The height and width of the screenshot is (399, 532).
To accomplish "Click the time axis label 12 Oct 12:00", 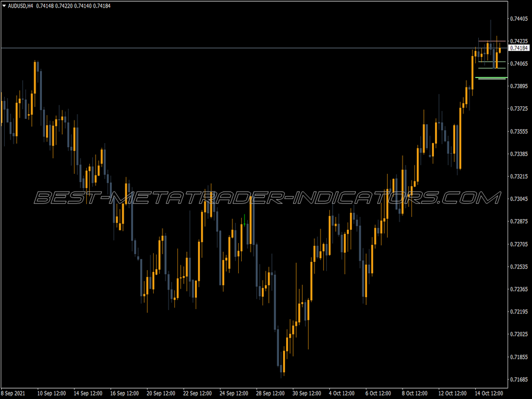I will (x=452, y=393).
